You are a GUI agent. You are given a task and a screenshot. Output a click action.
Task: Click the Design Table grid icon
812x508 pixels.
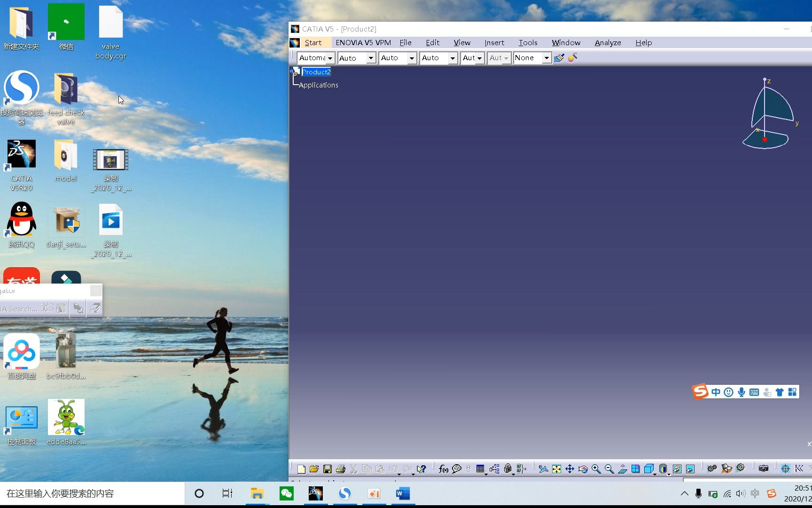(x=480, y=469)
